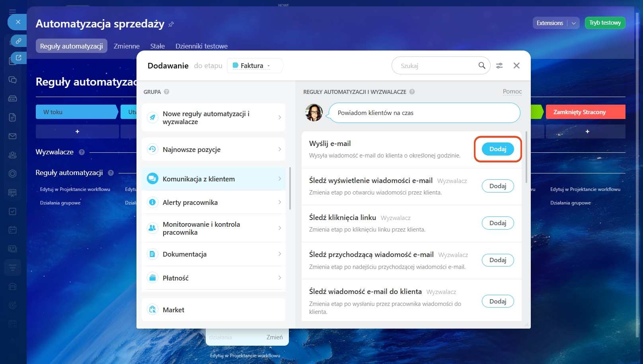This screenshot has width=643, height=364.
Task: Click in the Szukaj search field
Action: [436, 66]
